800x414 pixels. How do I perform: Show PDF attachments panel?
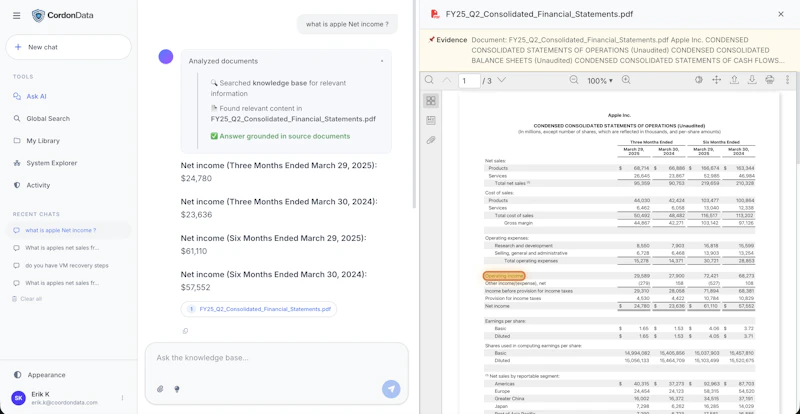tap(431, 140)
